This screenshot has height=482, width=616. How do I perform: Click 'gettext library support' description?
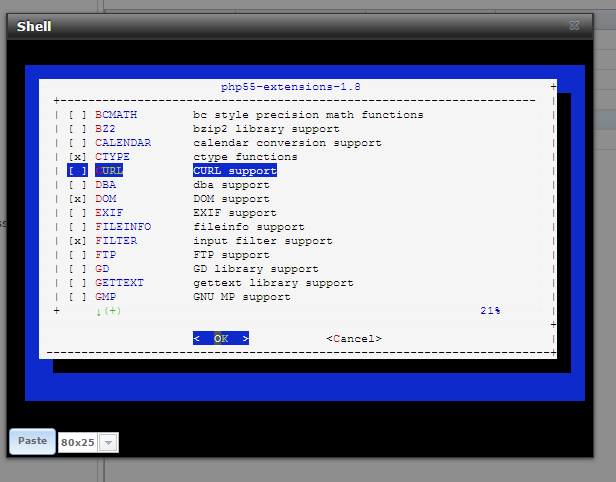tap(273, 283)
